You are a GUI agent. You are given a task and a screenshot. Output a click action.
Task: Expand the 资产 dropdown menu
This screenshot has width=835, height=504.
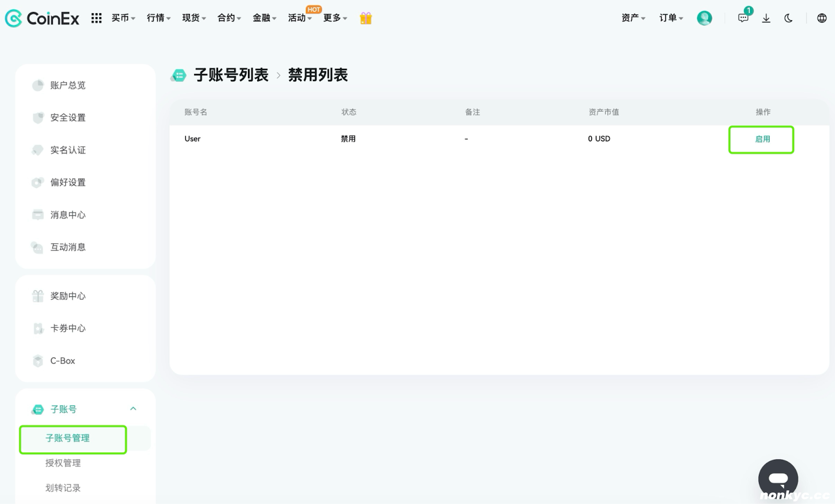(x=634, y=18)
